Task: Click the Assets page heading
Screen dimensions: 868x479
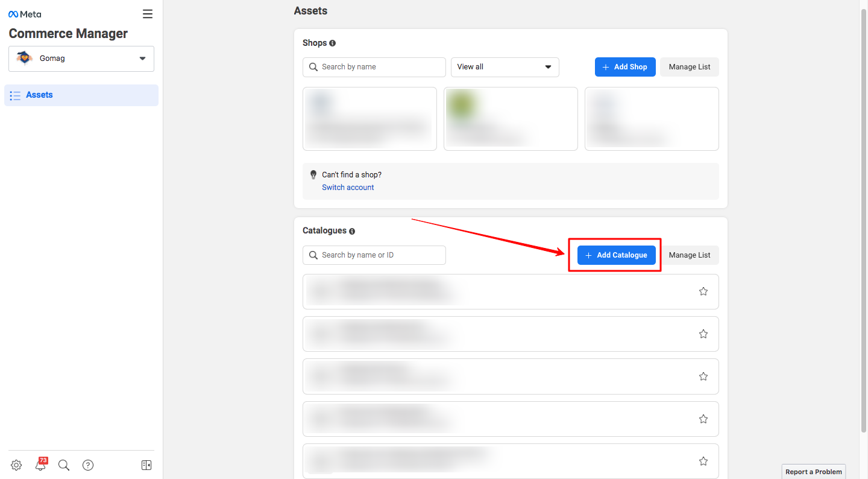Action: point(310,11)
